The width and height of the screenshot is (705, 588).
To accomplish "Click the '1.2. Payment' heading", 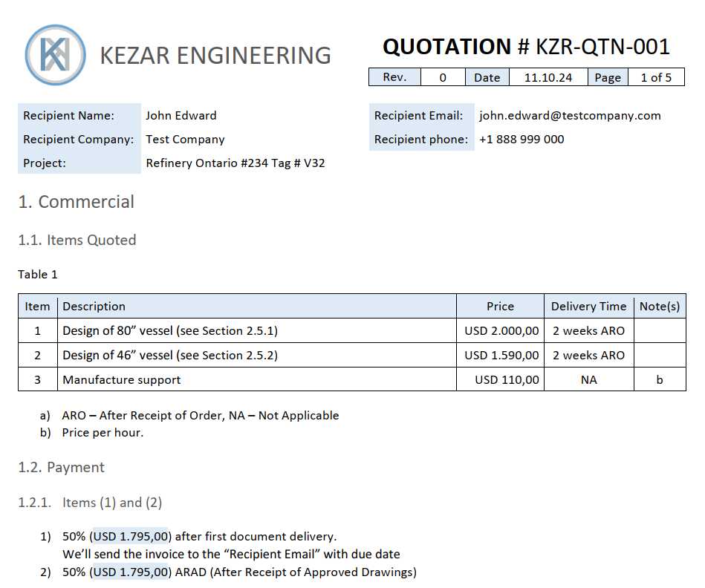I will (x=61, y=467).
